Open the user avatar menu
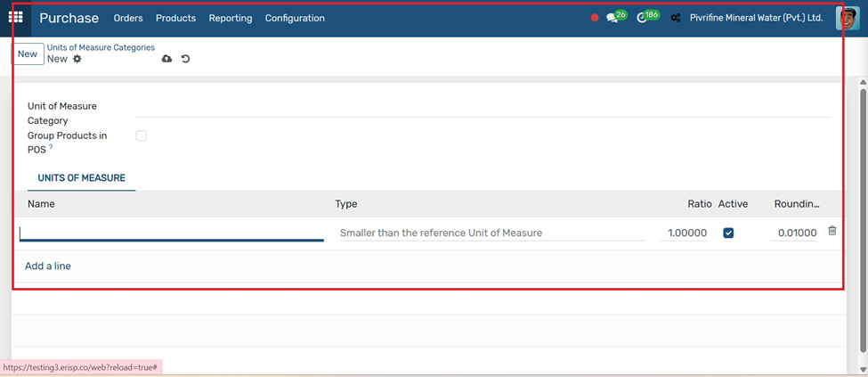868x377 pixels. point(847,18)
